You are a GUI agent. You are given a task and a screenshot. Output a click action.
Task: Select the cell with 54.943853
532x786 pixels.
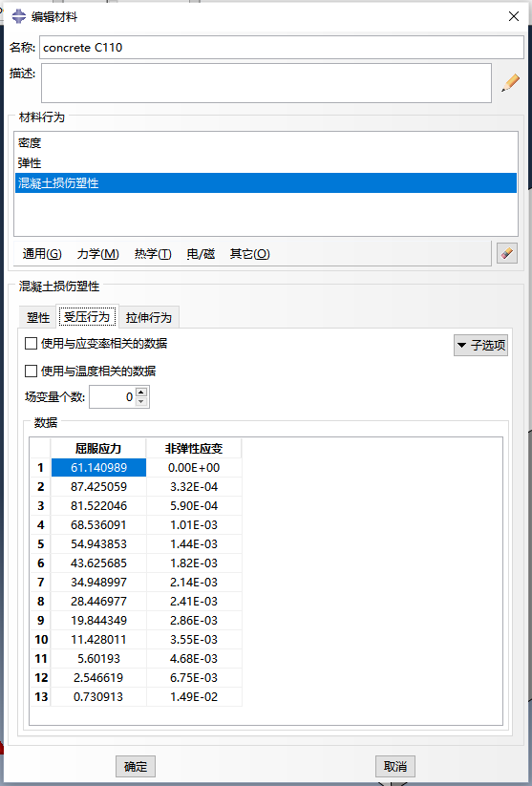[x=98, y=543]
